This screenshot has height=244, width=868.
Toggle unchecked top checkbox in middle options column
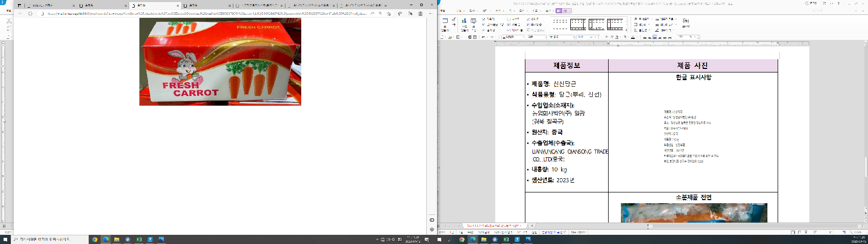[509, 19]
